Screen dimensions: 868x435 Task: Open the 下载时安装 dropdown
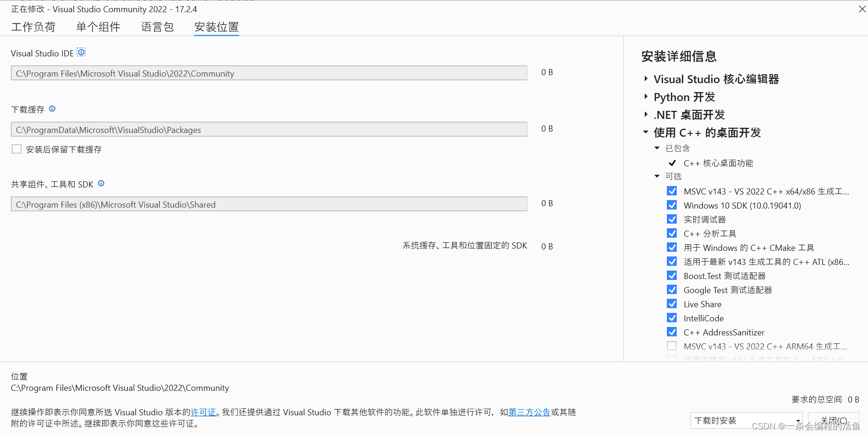746,420
